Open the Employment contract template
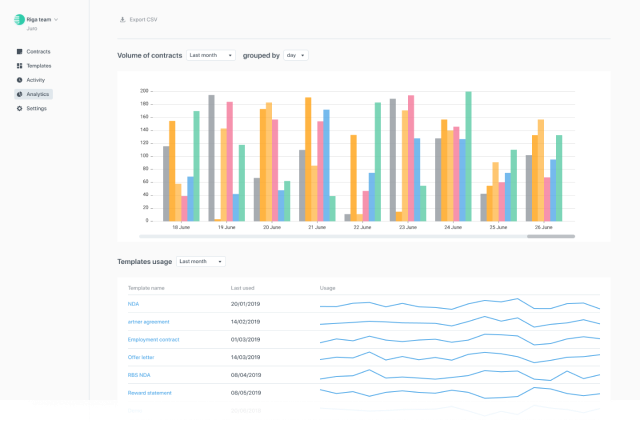 click(151, 339)
